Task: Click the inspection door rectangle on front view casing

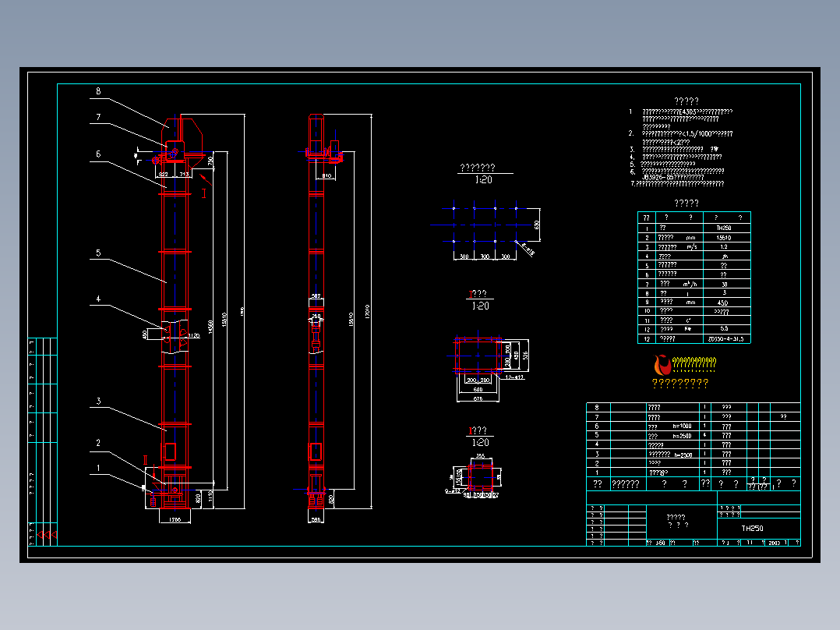Action: click(x=169, y=451)
